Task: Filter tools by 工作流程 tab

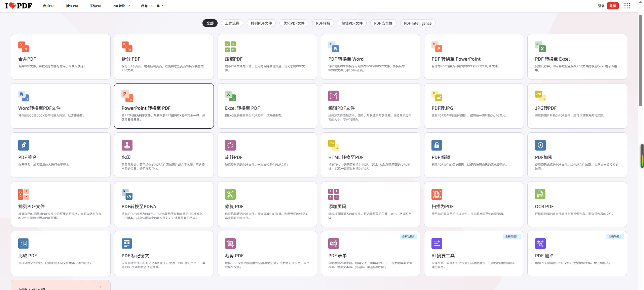Action: (232, 23)
